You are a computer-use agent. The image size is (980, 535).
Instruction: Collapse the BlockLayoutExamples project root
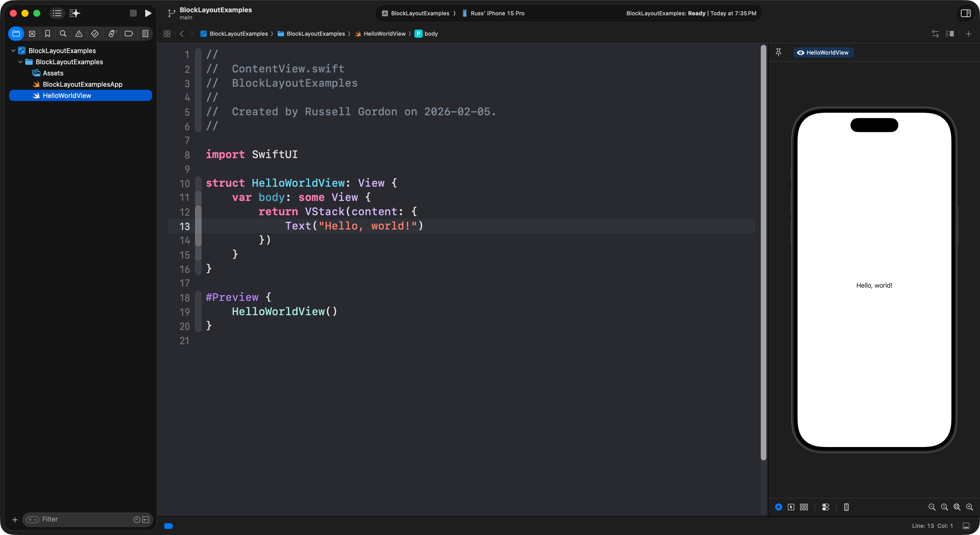[x=13, y=50]
